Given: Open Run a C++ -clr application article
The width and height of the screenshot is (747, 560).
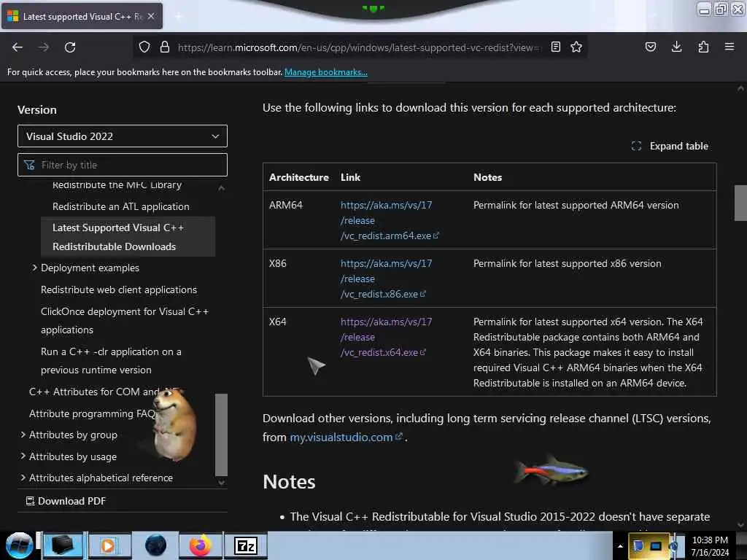Looking at the screenshot, I should pos(111,360).
